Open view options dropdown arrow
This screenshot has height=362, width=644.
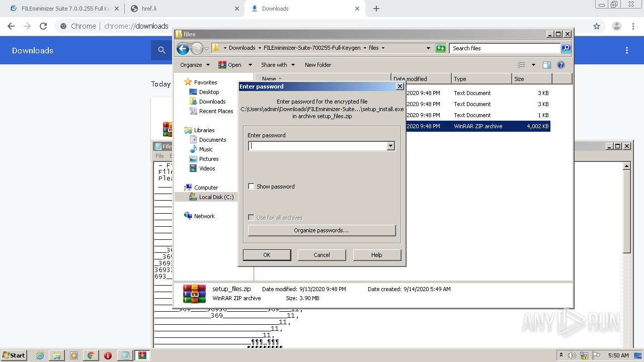tap(533, 65)
